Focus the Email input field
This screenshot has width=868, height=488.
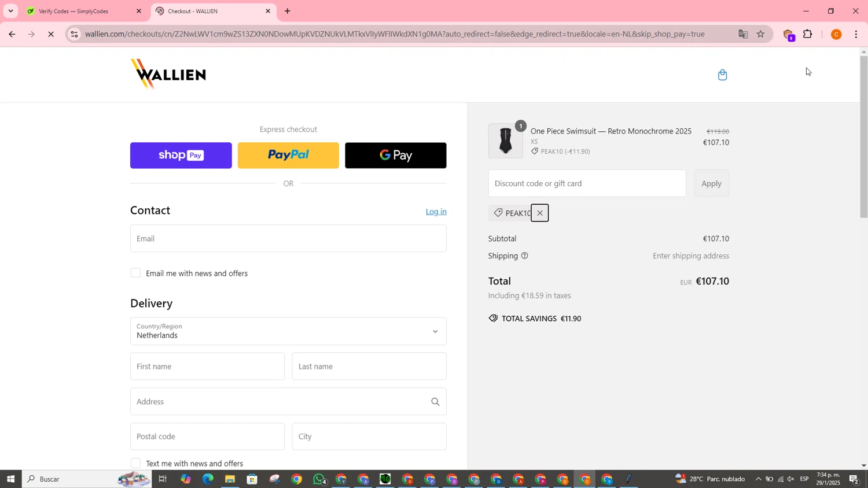[288, 238]
